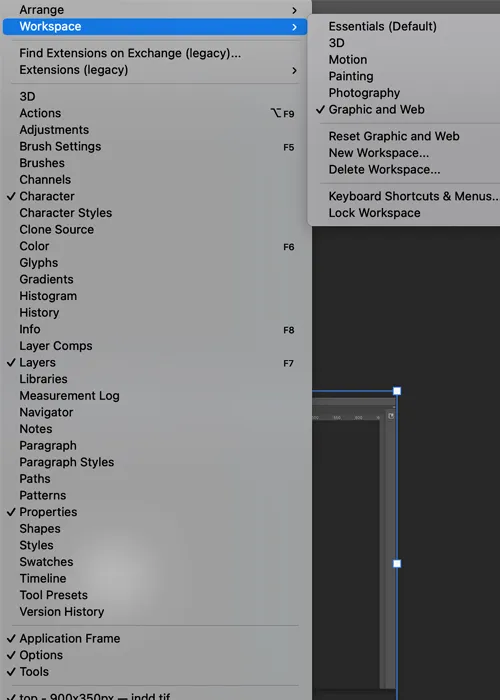The width and height of the screenshot is (500, 700).
Task: Switch to the Photography workspace
Action: click(364, 93)
